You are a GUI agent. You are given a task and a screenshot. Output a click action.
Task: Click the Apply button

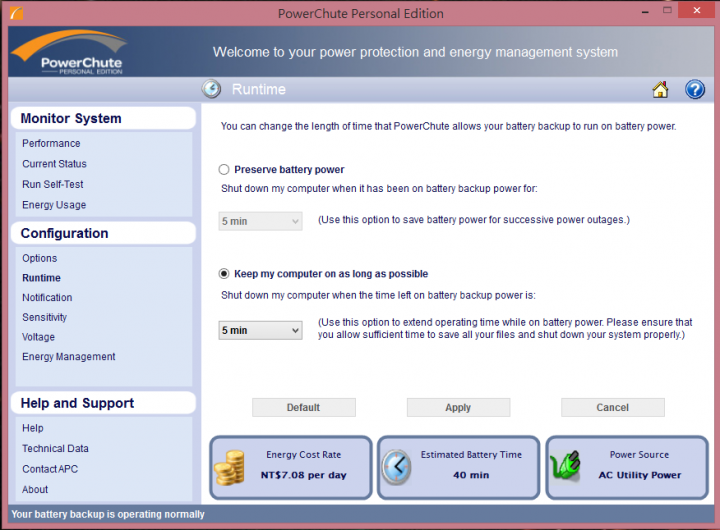tap(458, 407)
